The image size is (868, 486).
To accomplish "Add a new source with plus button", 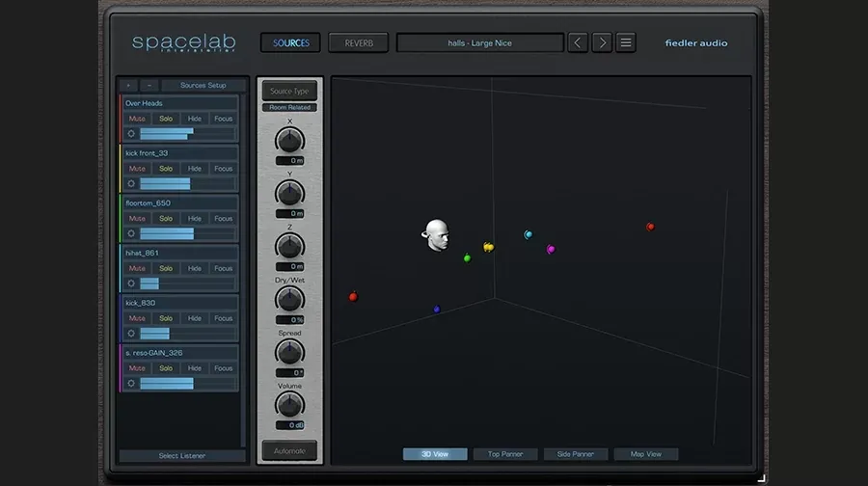I will [128, 85].
